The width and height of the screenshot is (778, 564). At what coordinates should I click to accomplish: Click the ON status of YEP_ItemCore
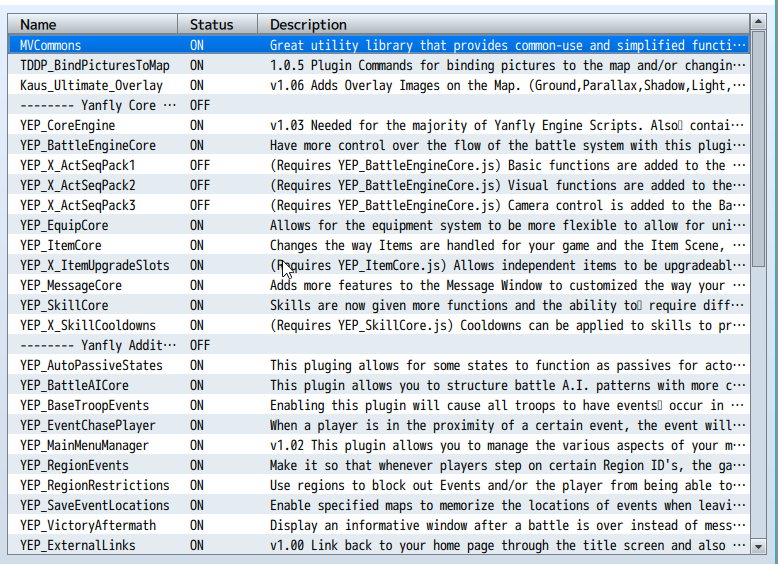coord(197,245)
